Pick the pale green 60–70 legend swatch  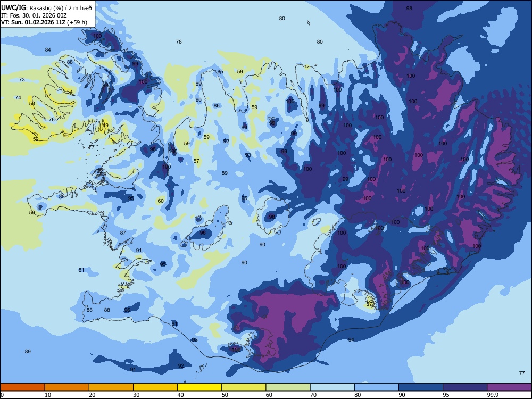[288, 387]
